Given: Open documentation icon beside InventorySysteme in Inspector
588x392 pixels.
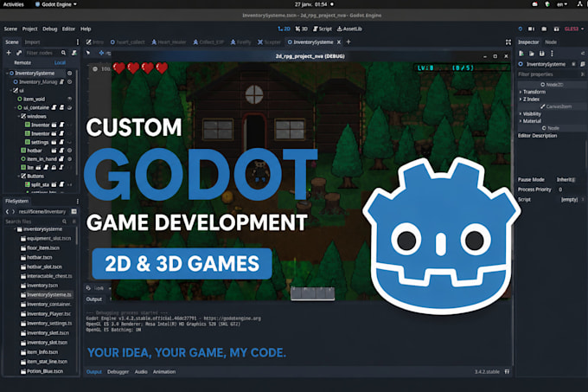Looking at the screenshot, I should pyautogui.click(x=582, y=64).
